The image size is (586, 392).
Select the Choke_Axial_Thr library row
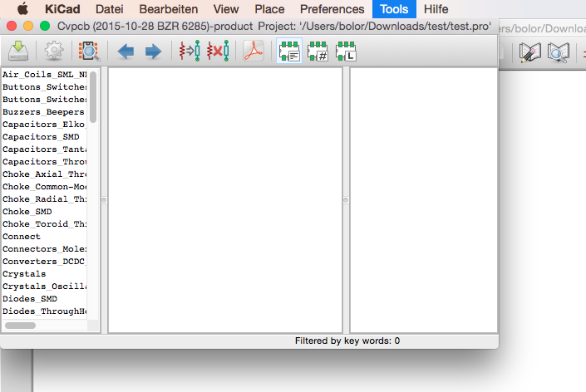(x=45, y=174)
